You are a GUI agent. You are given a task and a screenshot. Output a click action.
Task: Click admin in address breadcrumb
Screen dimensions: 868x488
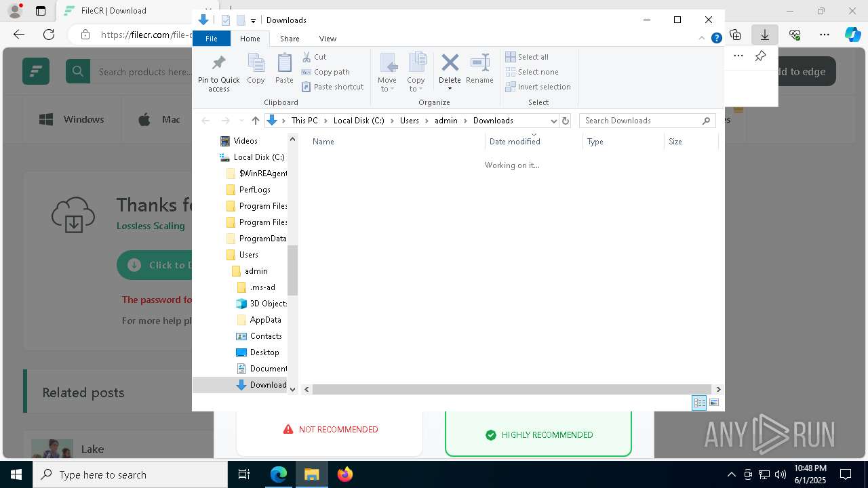coord(446,121)
